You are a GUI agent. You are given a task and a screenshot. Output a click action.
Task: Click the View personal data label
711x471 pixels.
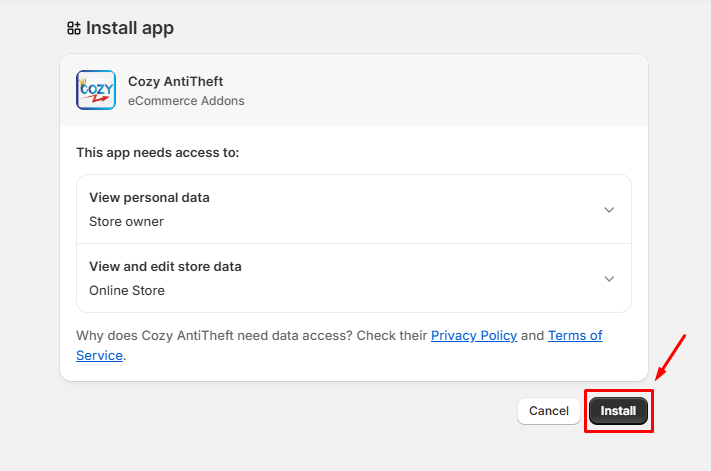click(149, 197)
